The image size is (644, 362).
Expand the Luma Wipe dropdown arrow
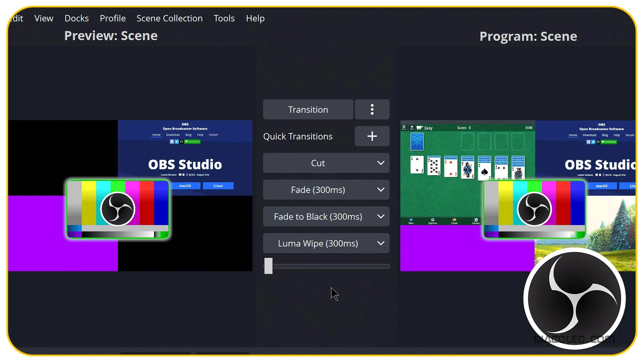click(381, 243)
